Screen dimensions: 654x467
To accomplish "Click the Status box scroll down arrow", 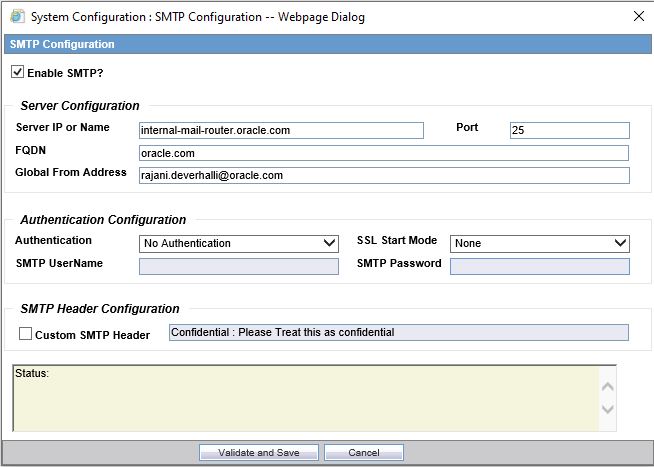I will [608, 409].
